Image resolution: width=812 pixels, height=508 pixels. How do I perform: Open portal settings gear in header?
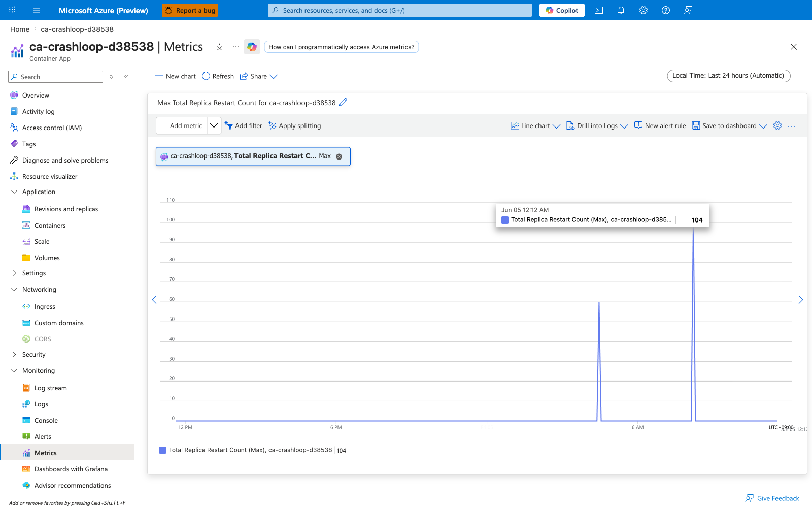point(644,10)
